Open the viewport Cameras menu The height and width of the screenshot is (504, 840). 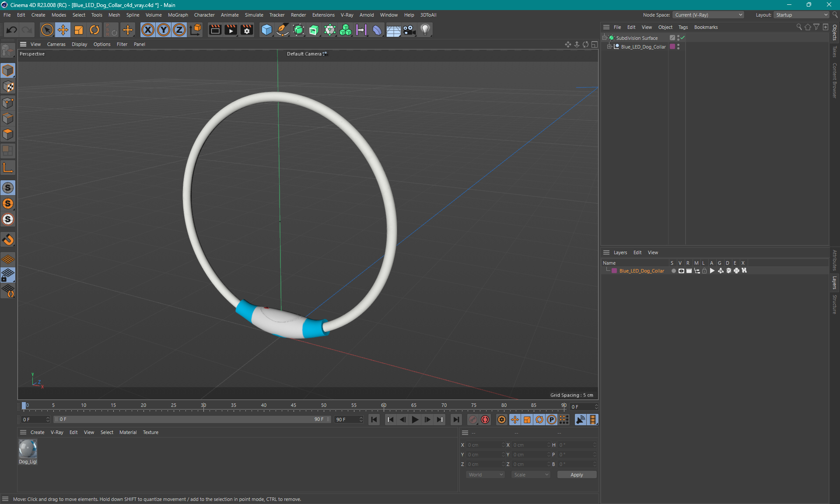pyautogui.click(x=56, y=44)
